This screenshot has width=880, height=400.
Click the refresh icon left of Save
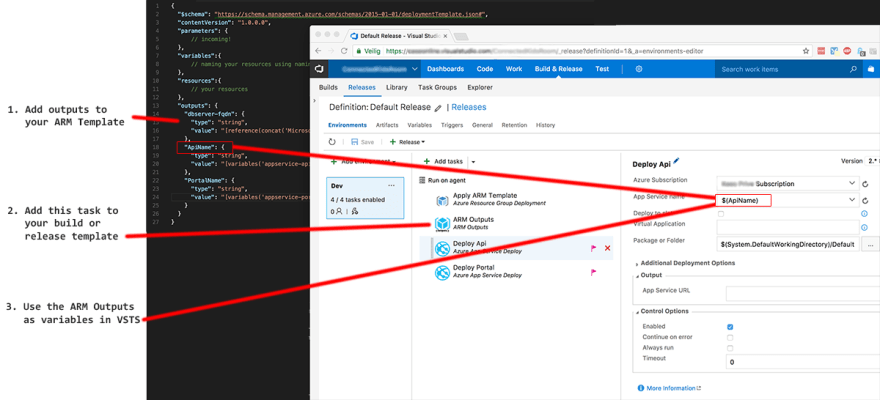[332, 142]
